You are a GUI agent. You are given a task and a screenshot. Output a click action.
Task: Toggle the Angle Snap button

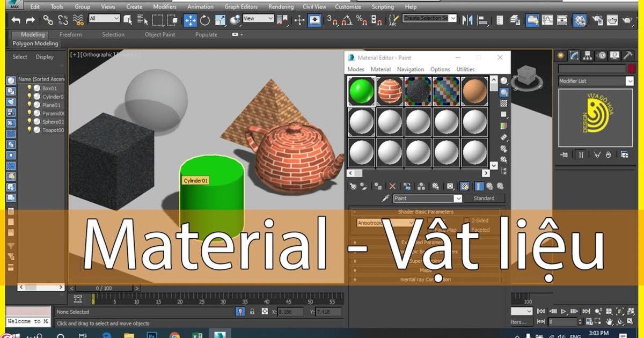coord(348,20)
